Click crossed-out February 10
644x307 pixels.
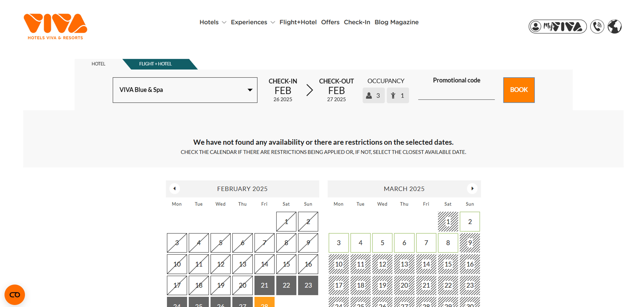tap(177, 264)
